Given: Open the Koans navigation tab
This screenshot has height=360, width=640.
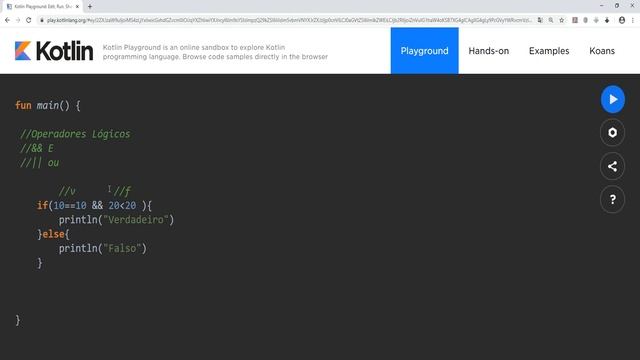Looking at the screenshot, I should [602, 51].
